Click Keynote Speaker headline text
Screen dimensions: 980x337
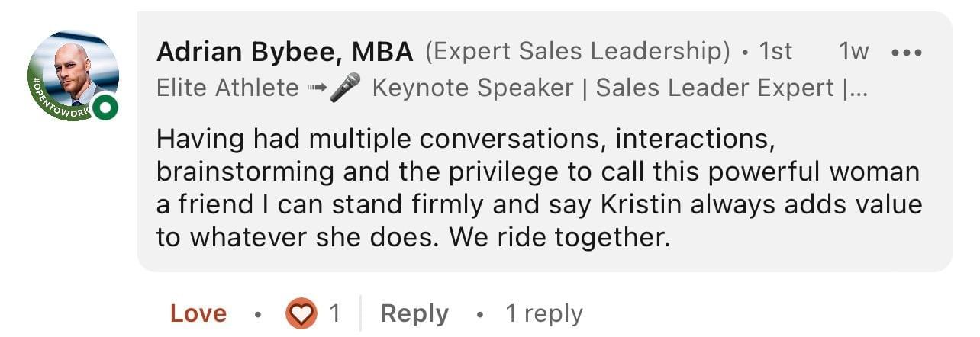[472, 88]
